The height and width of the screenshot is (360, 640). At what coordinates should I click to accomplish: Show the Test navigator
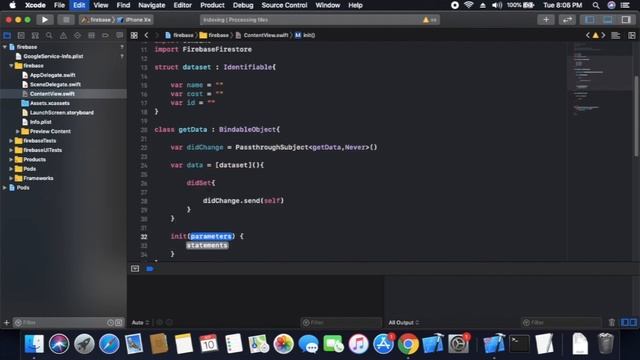[x=77, y=36]
